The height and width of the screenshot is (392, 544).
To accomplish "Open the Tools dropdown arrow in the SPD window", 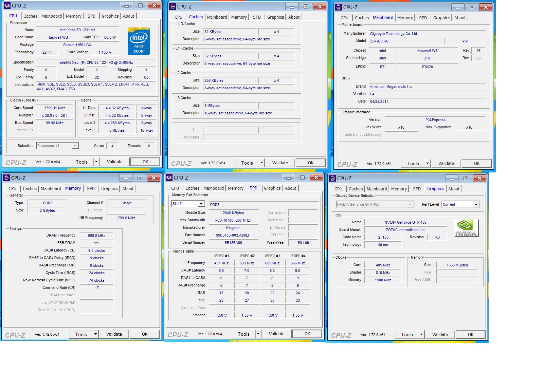I will pos(258,334).
